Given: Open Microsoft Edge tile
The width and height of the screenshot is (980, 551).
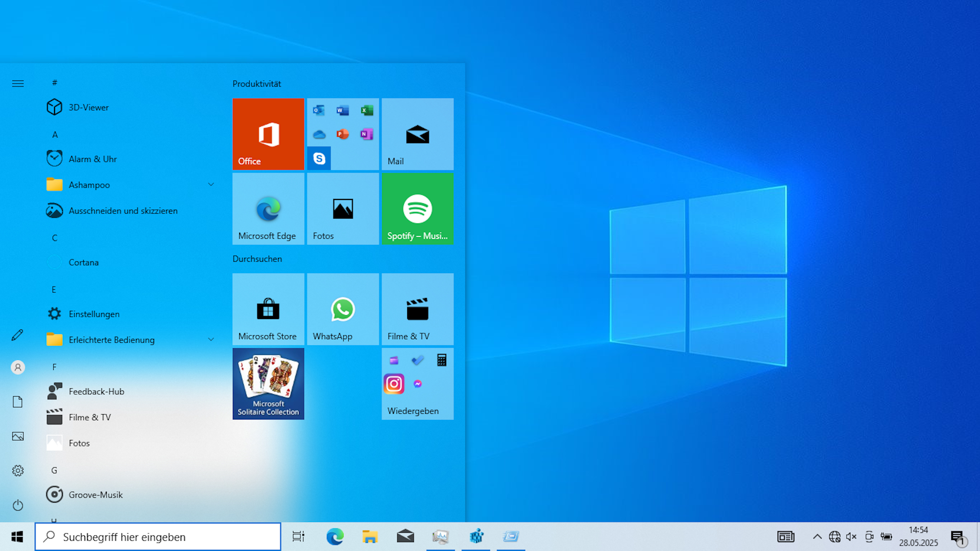Looking at the screenshot, I should tap(268, 209).
